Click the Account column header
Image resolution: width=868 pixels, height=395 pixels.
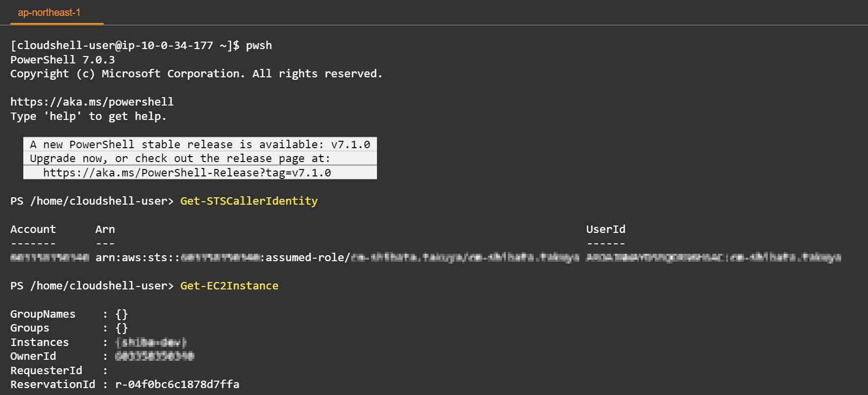click(33, 229)
